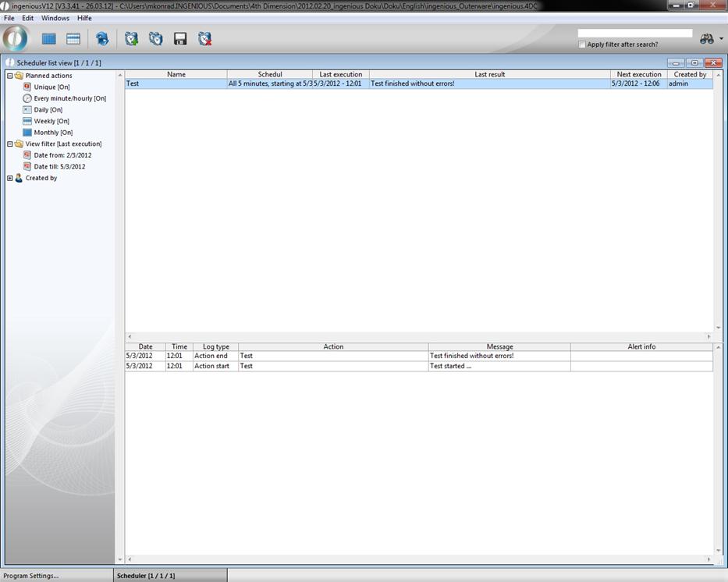The width and height of the screenshot is (728, 582).
Task: Click the edit scheduled action clock icon
Action: (x=155, y=39)
